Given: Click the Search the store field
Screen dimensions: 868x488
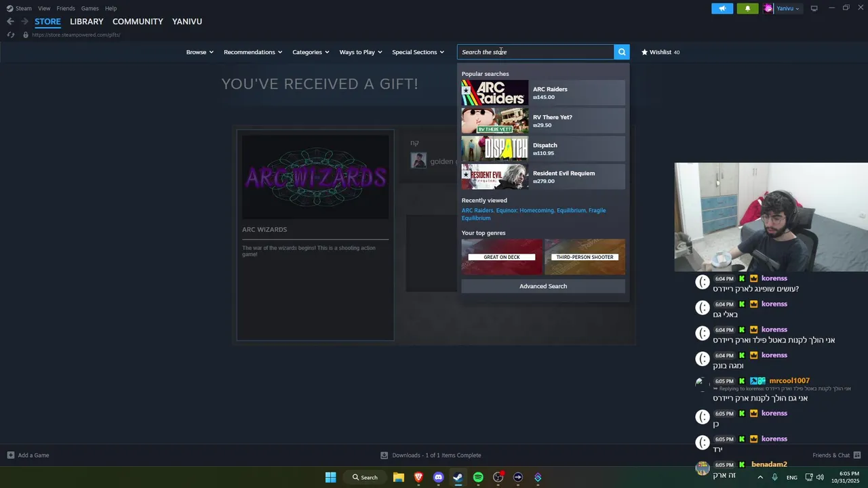Looking at the screenshot, I should [x=536, y=52].
